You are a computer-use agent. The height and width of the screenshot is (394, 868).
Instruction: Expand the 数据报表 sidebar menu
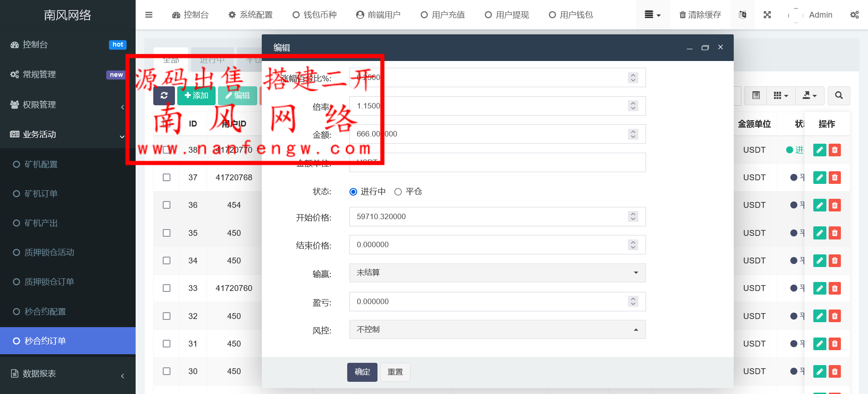coord(68,374)
